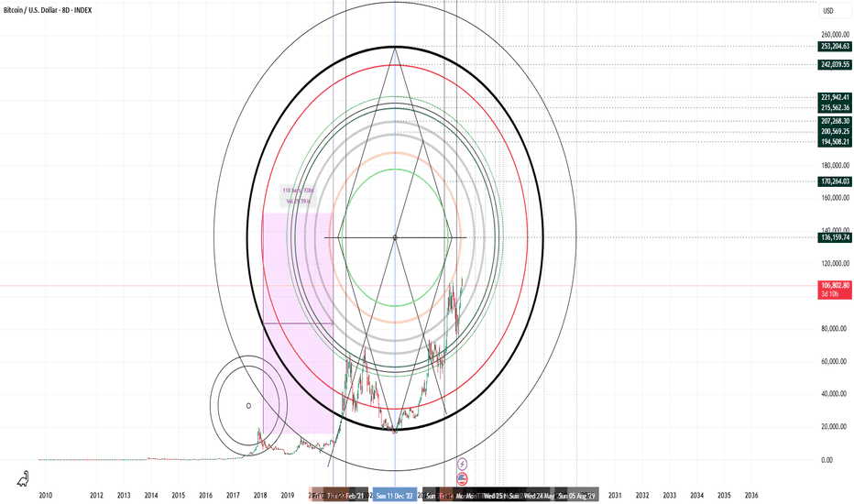854x504 pixels.
Task: Click the purple date range bars info label
Action: pyautogui.click(x=298, y=195)
